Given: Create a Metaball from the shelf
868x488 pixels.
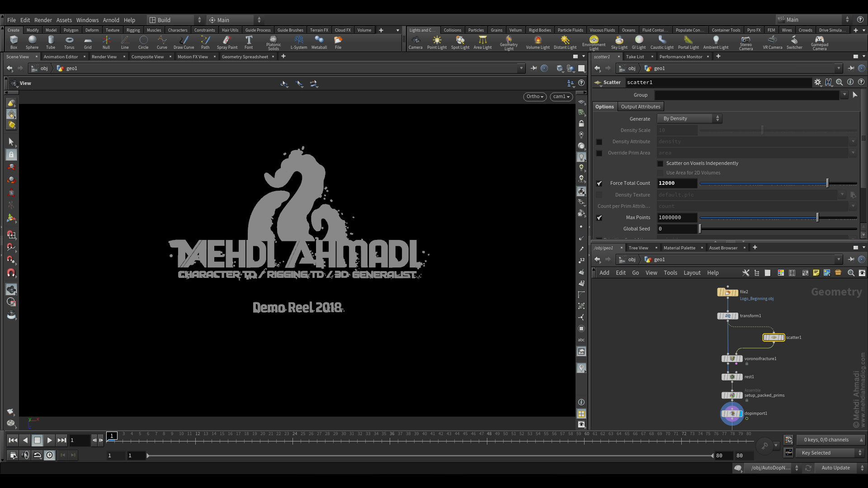Looking at the screenshot, I should tap(319, 42).
